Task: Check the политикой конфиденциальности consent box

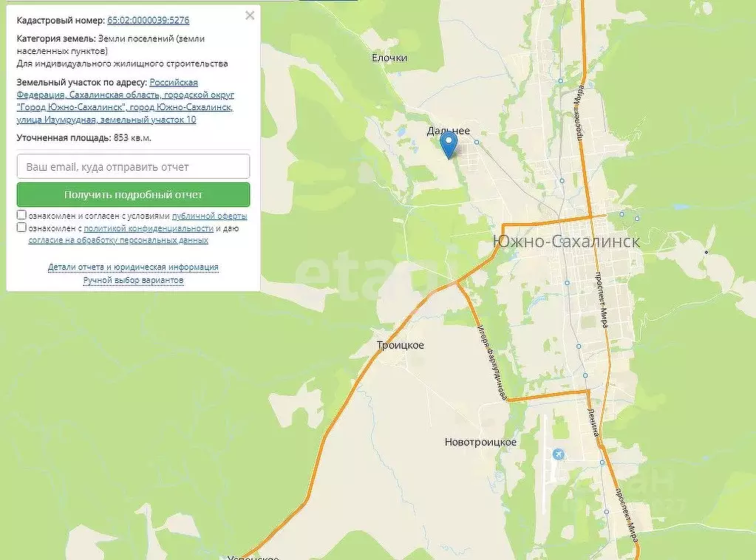Action: coord(21,227)
